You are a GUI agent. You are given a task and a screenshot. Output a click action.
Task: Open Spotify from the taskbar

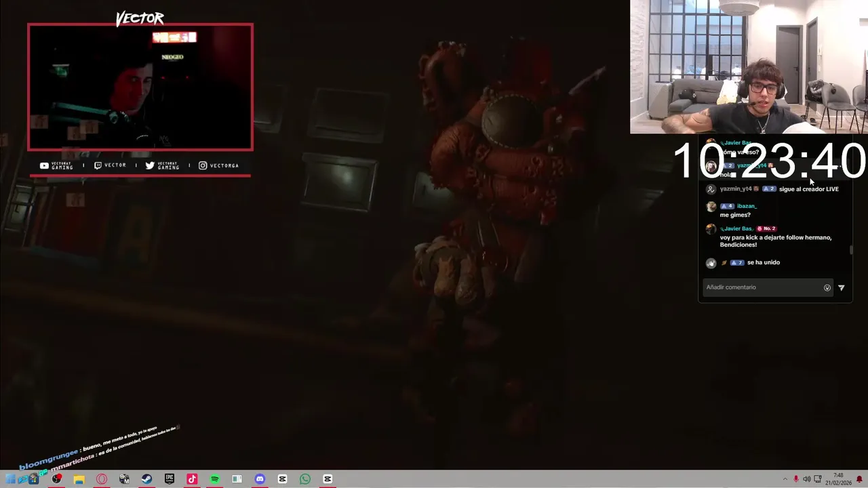(x=214, y=479)
